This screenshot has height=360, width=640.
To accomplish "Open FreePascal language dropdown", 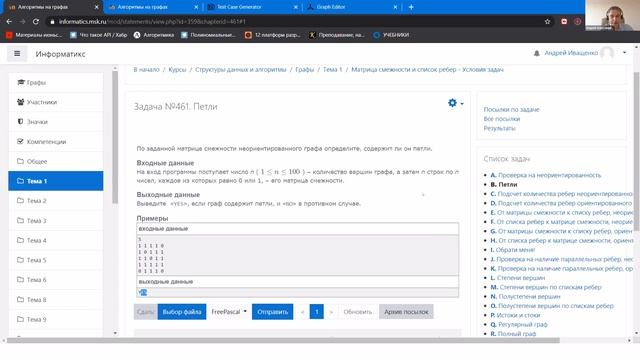I will (229, 312).
